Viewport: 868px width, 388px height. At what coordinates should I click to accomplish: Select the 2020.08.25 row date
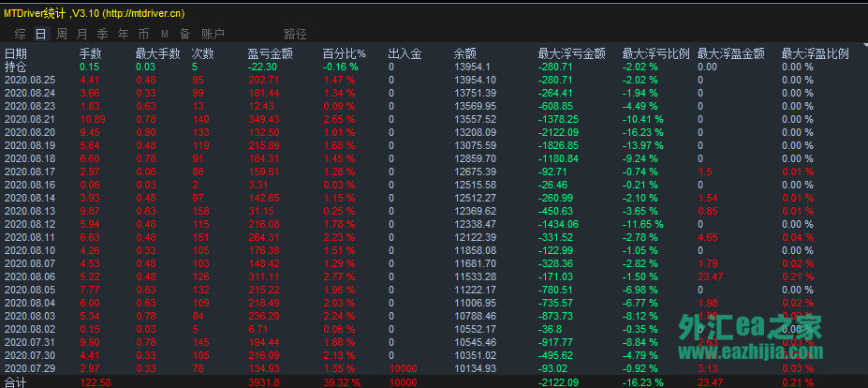(30, 81)
